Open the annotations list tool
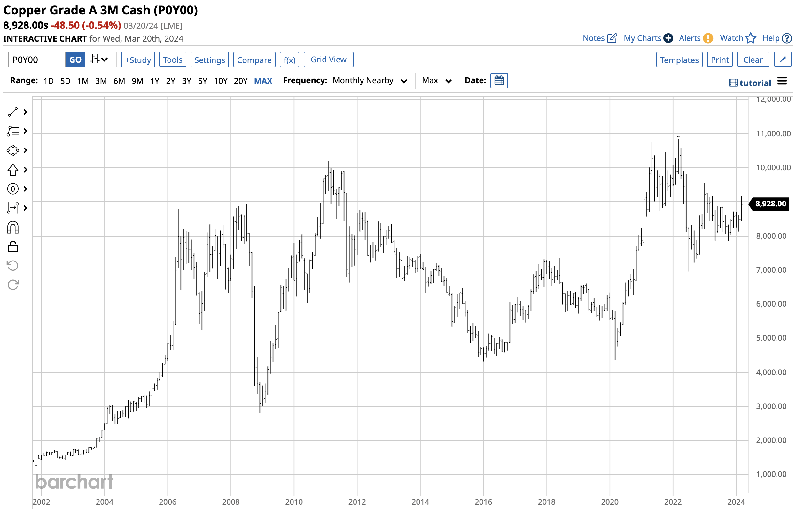The height and width of the screenshot is (530, 812). 14,131
